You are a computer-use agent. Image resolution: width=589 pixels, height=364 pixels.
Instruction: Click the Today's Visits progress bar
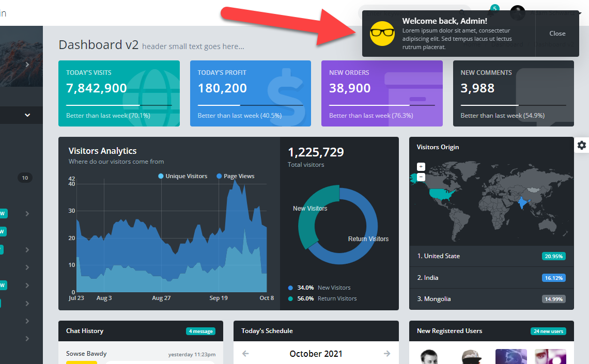(119, 105)
